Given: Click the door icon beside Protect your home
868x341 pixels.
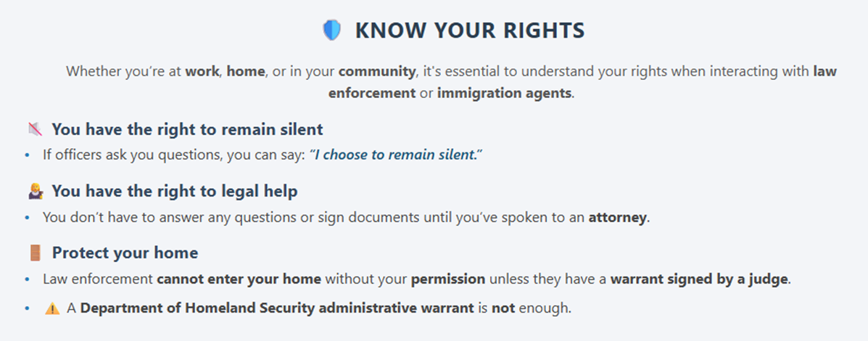Looking at the screenshot, I should (35, 253).
